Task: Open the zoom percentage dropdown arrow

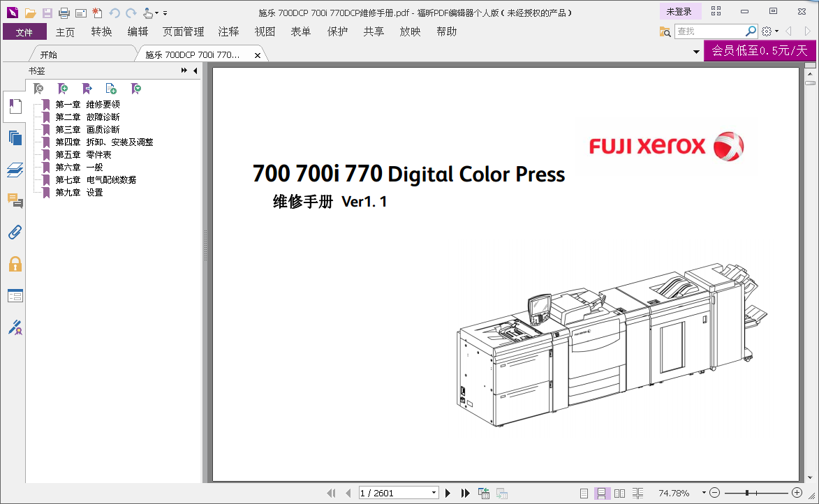Action: 704,493
